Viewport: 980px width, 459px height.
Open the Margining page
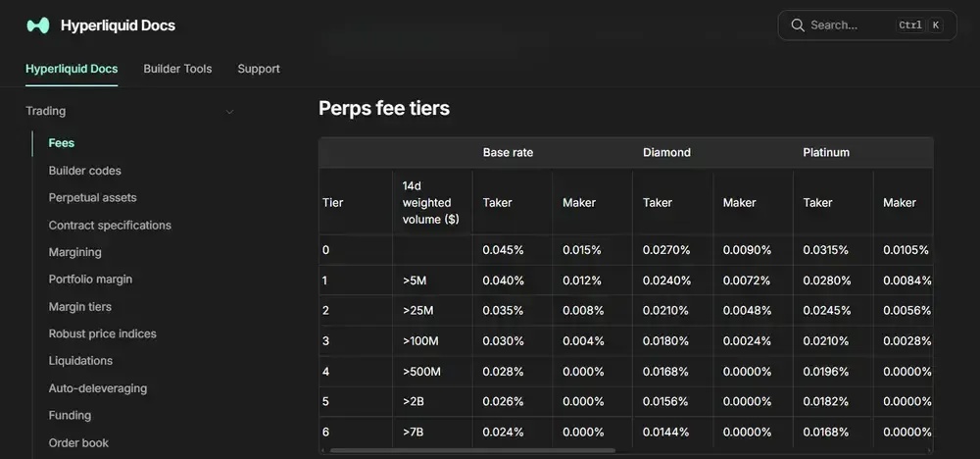tap(75, 252)
